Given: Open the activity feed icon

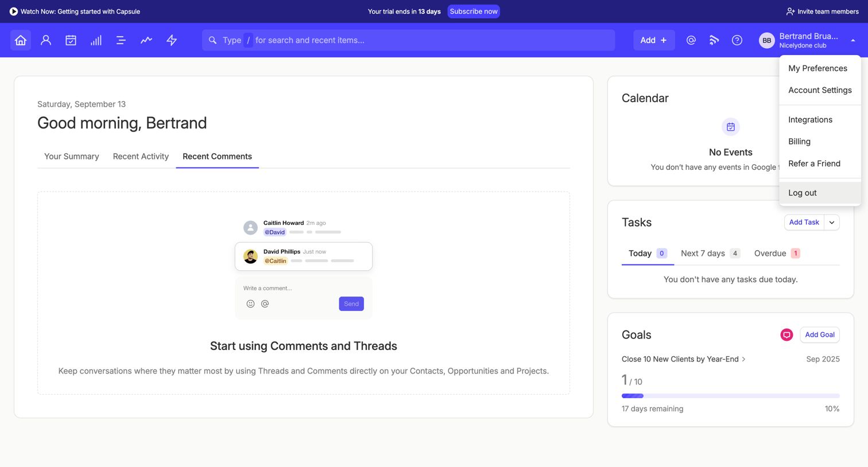Looking at the screenshot, I should (714, 40).
